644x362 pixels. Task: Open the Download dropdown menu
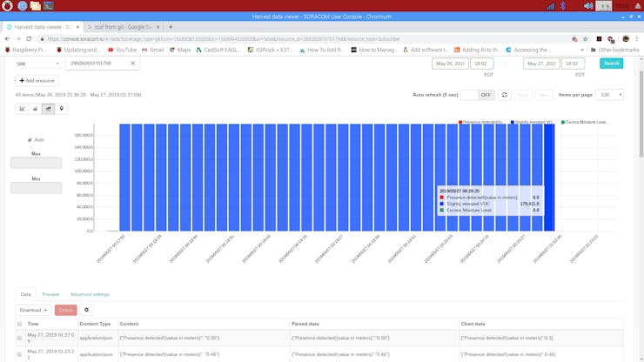click(x=32, y=310)
